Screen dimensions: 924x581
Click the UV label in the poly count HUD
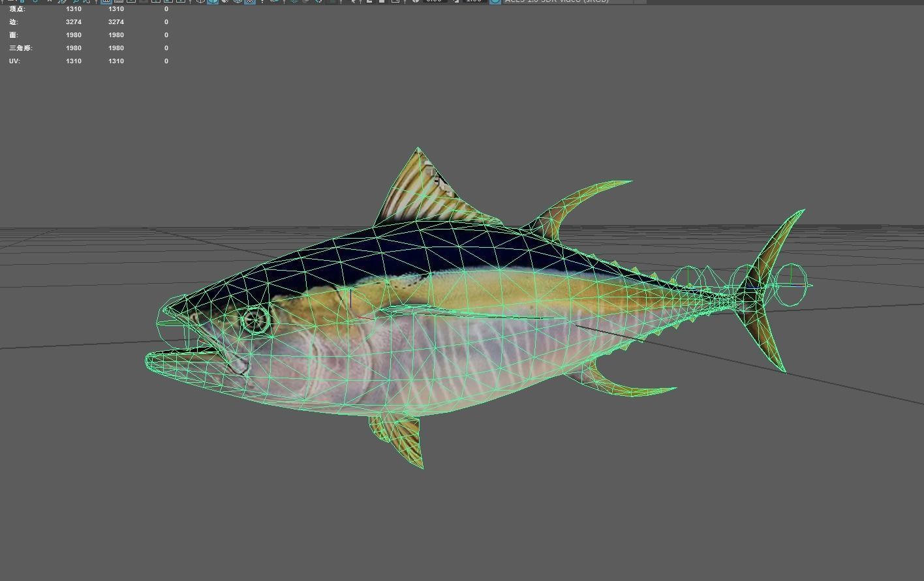[14, 61]
